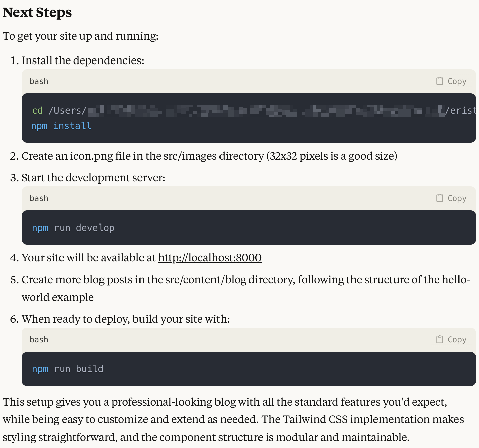Image resolution: width=479 pixels, height=448 pixels.
Task: Click the npm install command line
Action: pyautogui.click(x=61, y=126)
